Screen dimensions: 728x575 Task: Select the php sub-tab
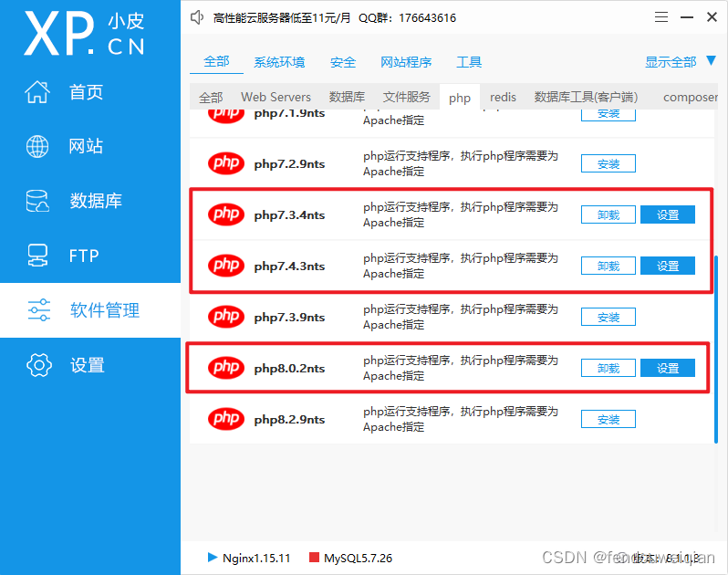click(x=460, y=98)
